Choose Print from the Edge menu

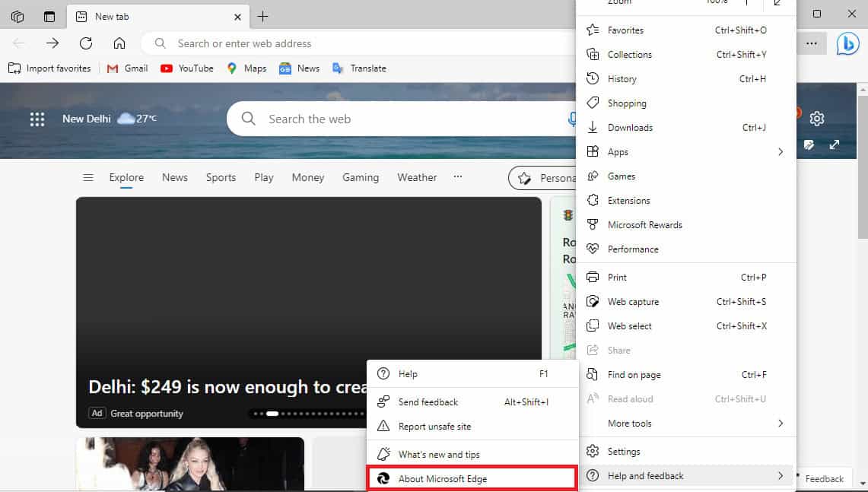pyautogui.click(x=685, y=278)
